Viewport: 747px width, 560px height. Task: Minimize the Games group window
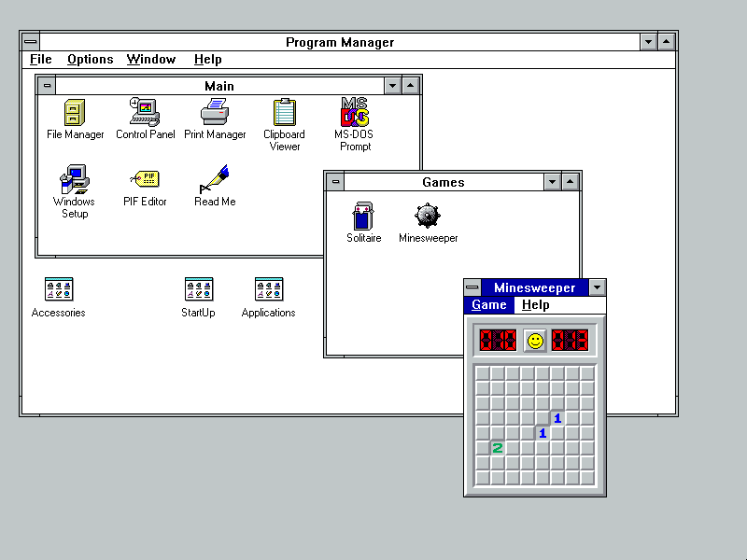(552, 182)
